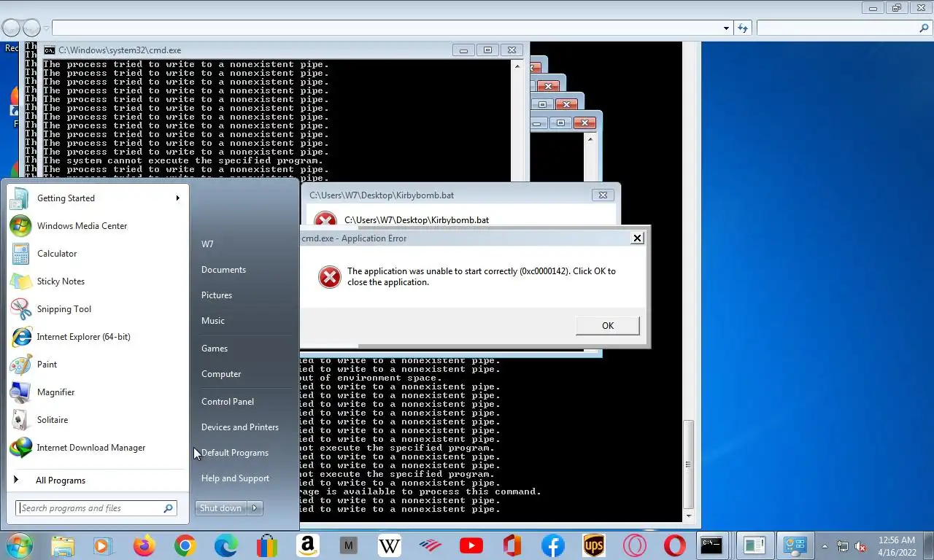Open the UPS taskbar shortcut
934x560 pixels.
(594, 545)
